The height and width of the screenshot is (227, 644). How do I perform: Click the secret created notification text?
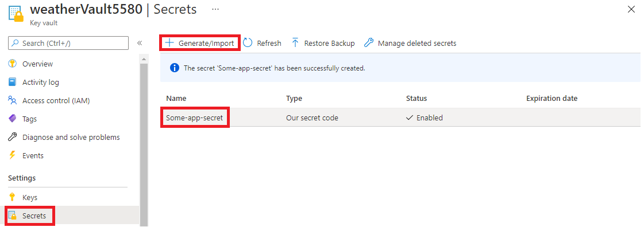(x=275, y=68)
